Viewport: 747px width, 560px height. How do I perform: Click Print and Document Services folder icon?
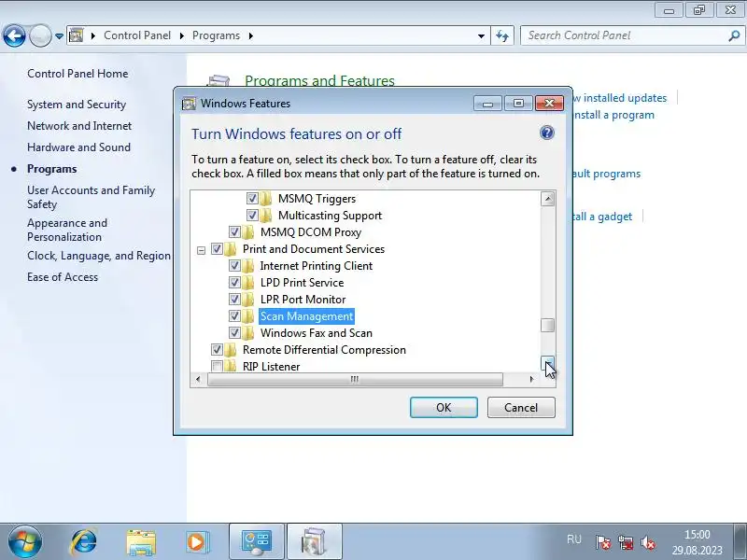tap(231, 248)
